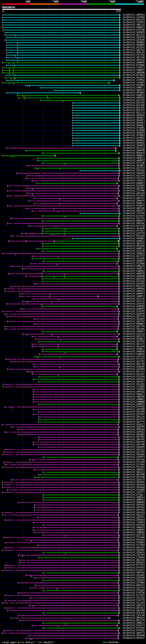This screenshot has height=644, width=146.
Task: Open hit UniRef100_A9PJY2
Action: 133,25
